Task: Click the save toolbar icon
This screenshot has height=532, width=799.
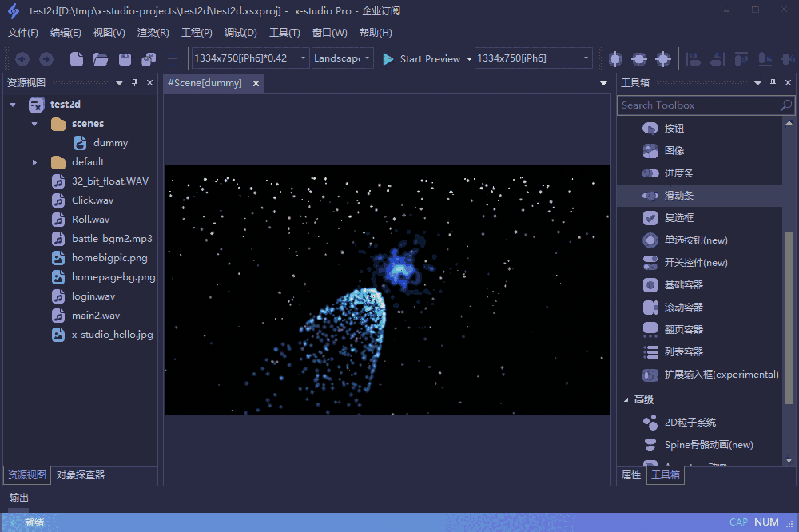Action: pyautogui.click(x=125, y=59)
